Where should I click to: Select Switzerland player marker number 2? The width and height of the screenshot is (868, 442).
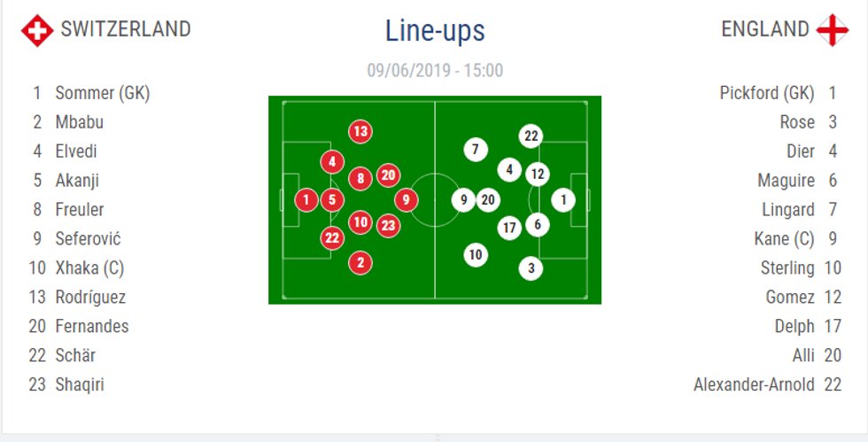point(360,262)
